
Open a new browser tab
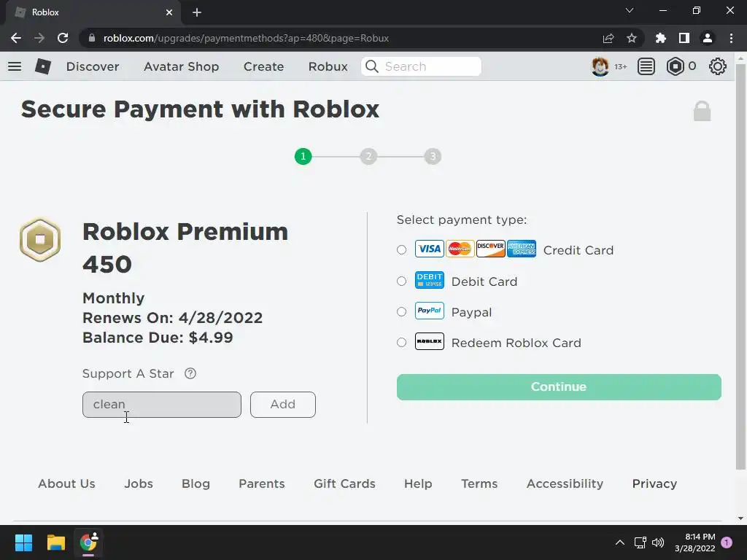point(197,12)
